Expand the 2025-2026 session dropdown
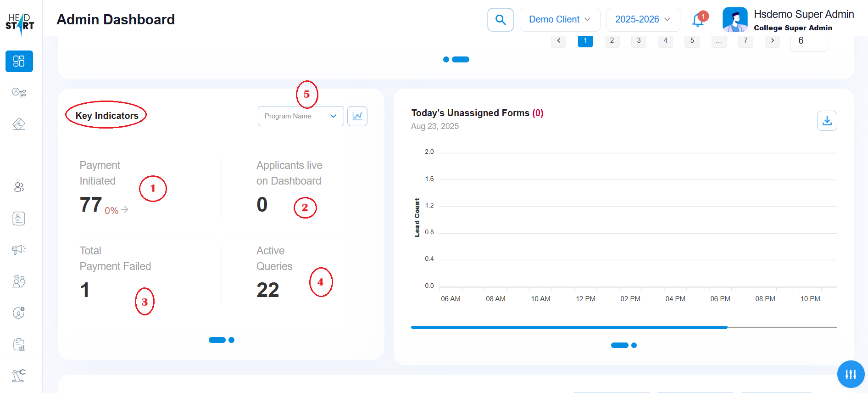868x393 pixels. [642, 20]
